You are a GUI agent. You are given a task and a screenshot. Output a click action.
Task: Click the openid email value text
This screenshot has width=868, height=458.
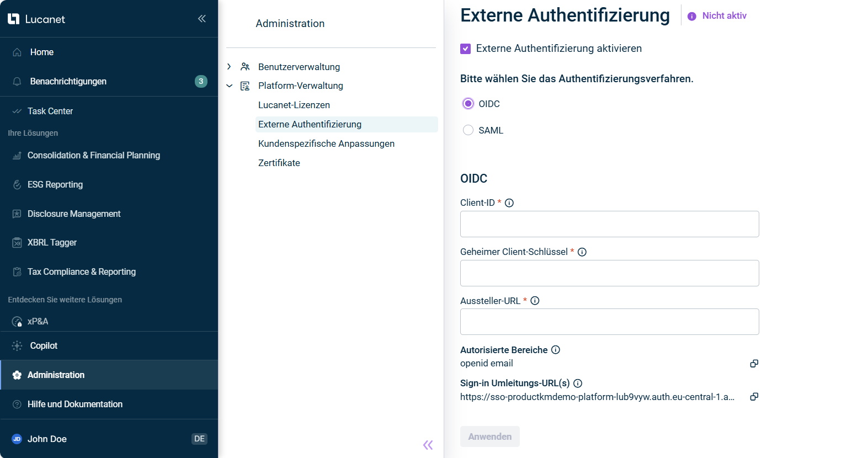point(487,363)
